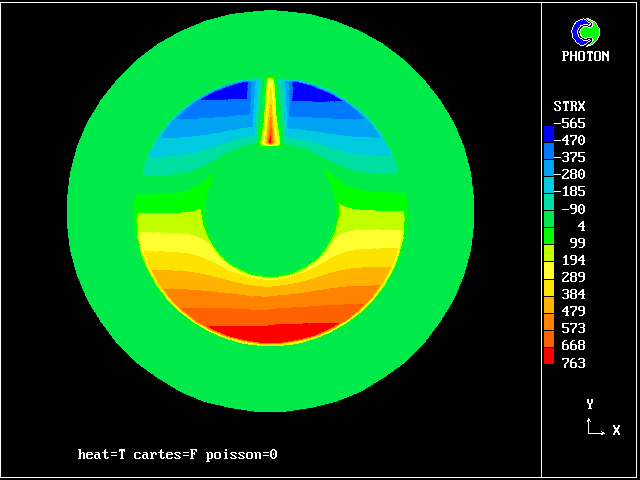Viewport: 640px width, 480px height.
Task: Click the PHOTON text label under the logo
Action: [585, 57]
